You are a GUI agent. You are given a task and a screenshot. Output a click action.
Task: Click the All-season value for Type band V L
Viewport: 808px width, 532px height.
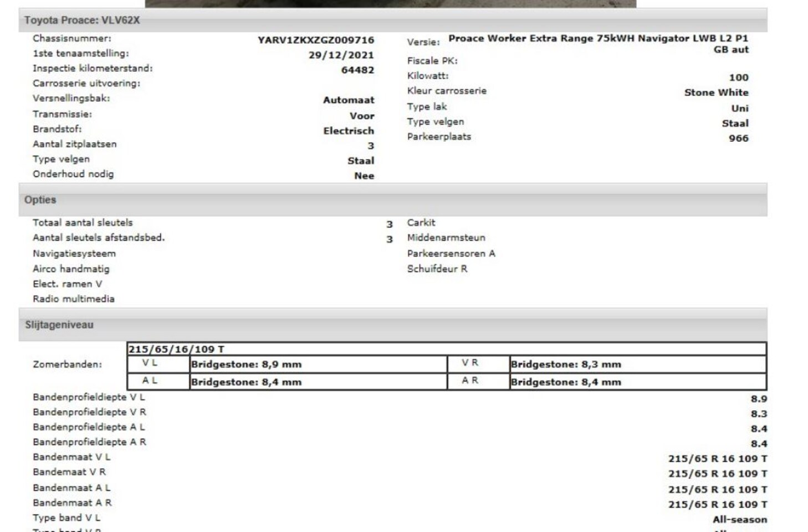coord(740,520)
